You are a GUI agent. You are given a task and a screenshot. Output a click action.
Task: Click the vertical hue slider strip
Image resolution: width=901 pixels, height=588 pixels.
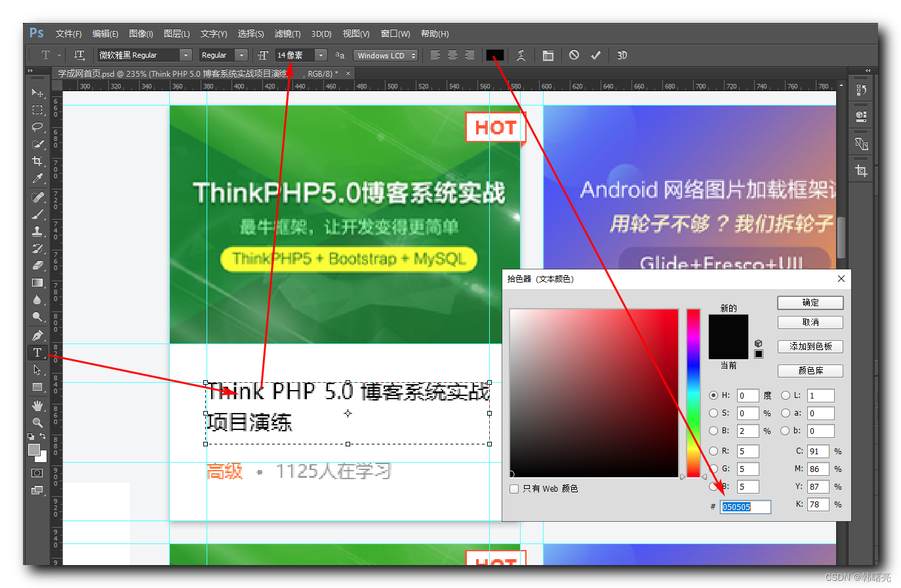click(693, 393)
